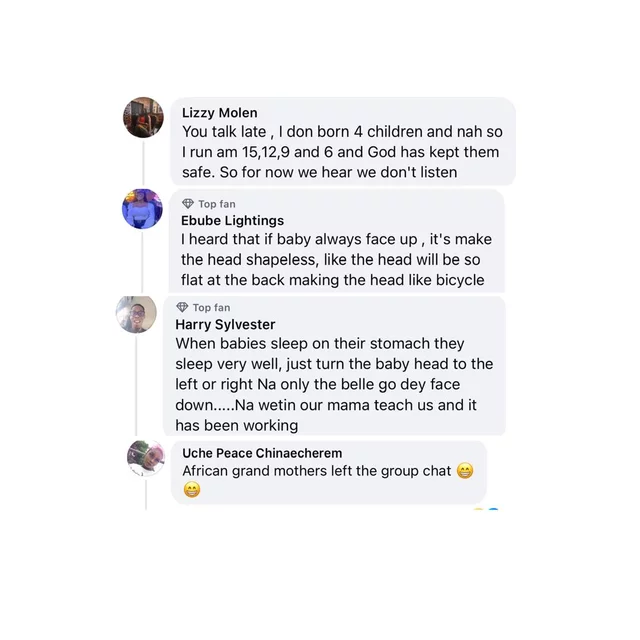Select Lizzy Molen's comment bubble text
640x640 pixels.
pyautogui.click(x=342, y=152)
